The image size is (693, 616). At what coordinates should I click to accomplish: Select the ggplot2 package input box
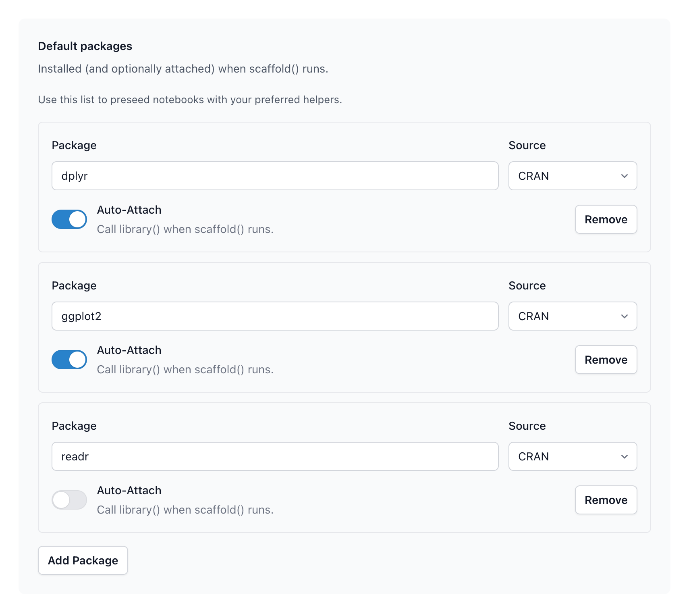pos(275,316)
